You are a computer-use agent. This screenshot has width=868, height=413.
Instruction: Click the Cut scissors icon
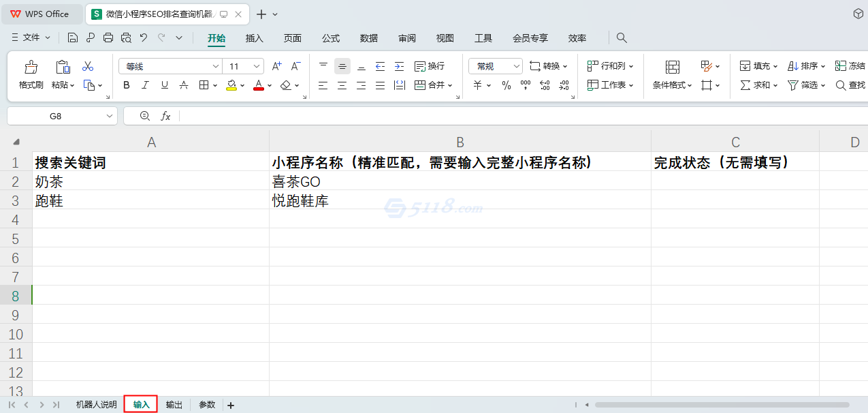click(x=88, y=66)
